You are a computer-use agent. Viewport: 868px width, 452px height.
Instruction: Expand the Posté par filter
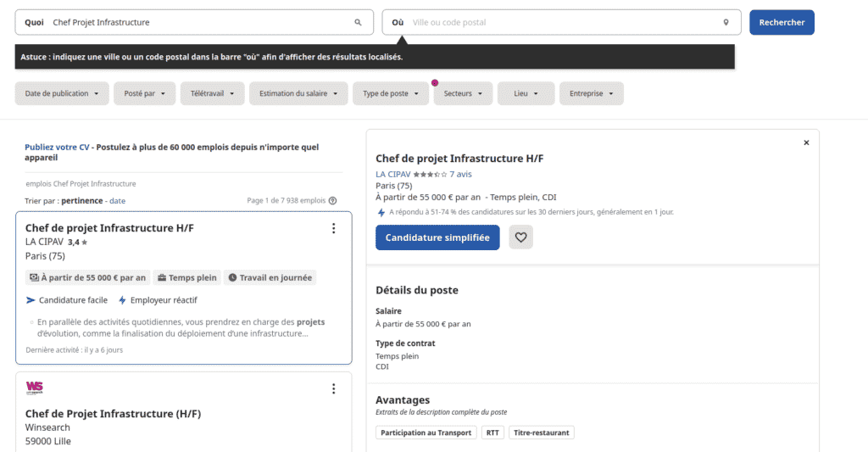(x=144, y=93)
